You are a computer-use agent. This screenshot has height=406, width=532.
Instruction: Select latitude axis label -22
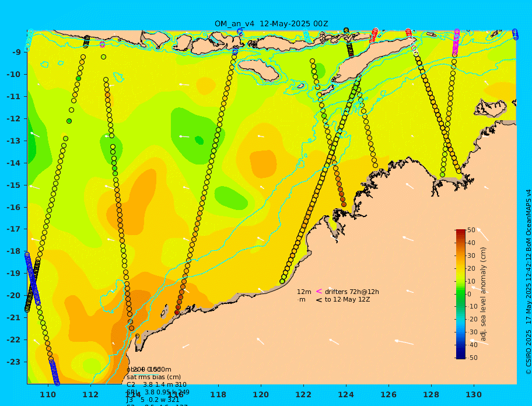(x=13, y=340)
